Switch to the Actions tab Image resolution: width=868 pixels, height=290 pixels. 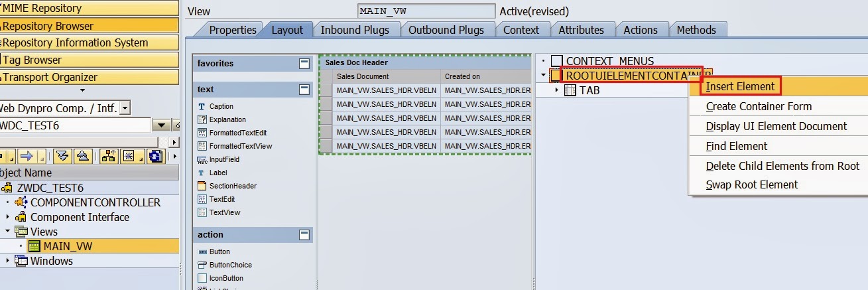[641, 30]
